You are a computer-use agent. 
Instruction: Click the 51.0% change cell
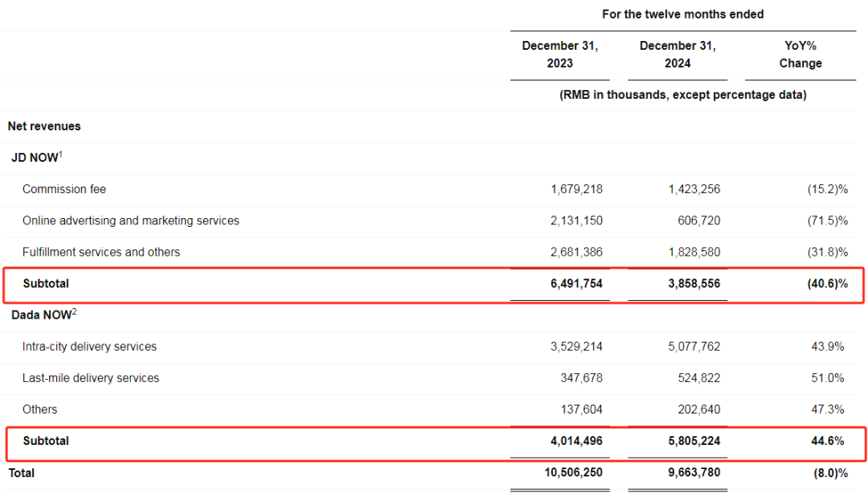pyautogui.click(x=828, y=378)
